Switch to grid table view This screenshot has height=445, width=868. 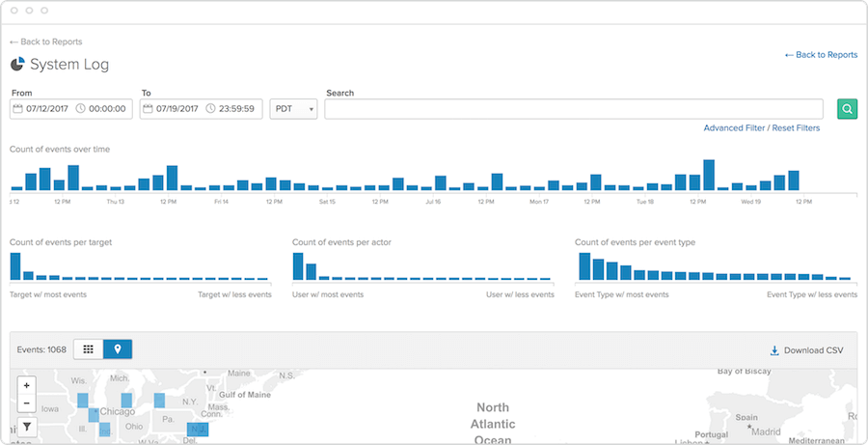point(89,349)
